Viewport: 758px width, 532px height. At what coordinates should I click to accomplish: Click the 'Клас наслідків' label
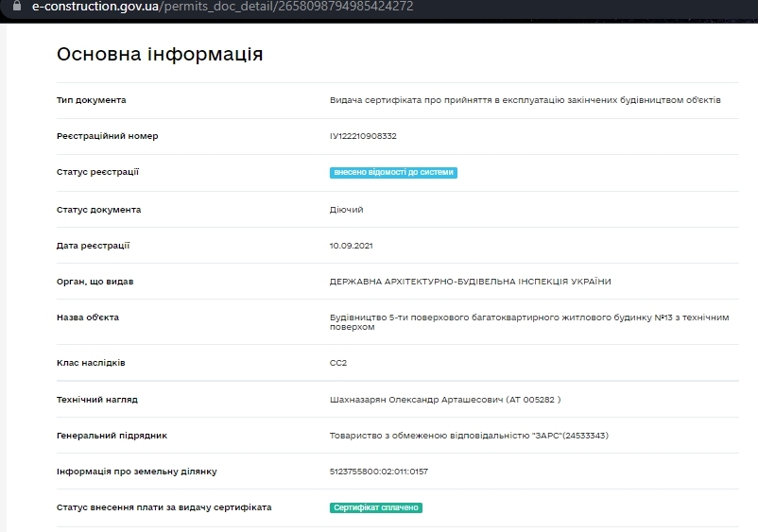[91, 363]
